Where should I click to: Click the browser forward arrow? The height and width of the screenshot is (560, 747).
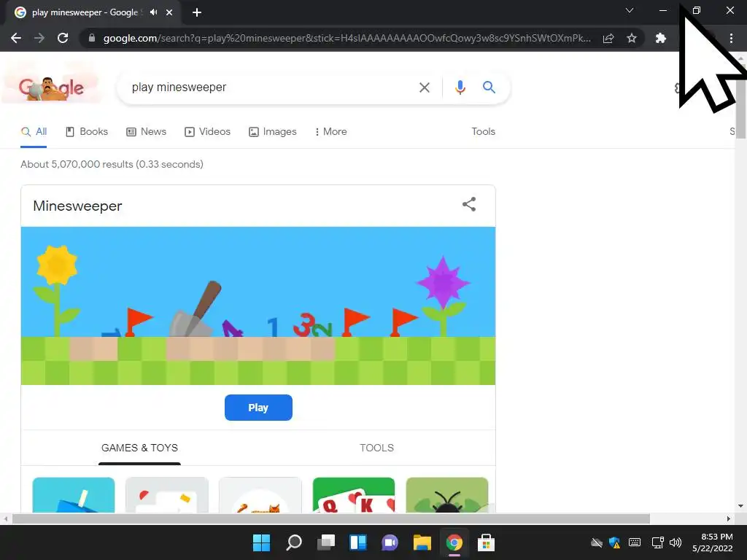pos(39,38)
